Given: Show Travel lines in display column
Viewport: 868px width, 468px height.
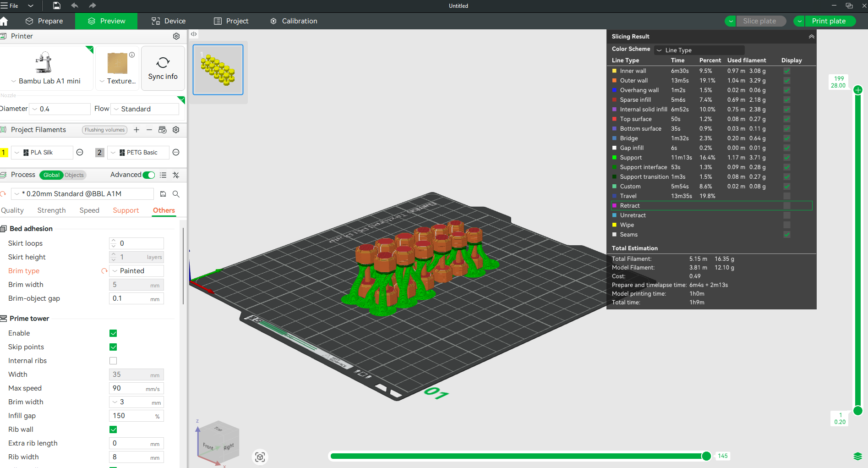Looking at the screenshot, I should (x=786, y=196).
